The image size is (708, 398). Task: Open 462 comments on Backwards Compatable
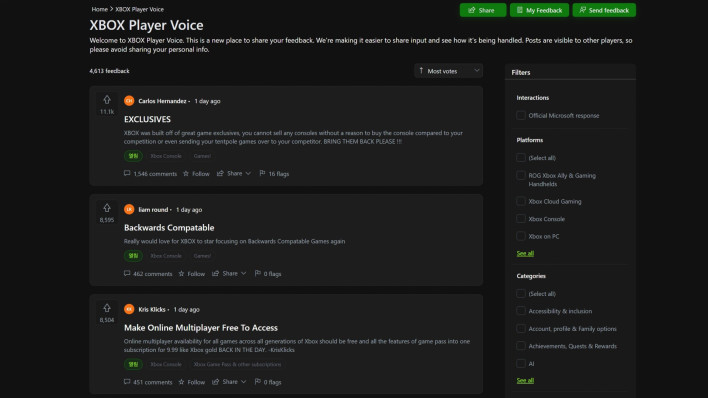pos(148,273)
